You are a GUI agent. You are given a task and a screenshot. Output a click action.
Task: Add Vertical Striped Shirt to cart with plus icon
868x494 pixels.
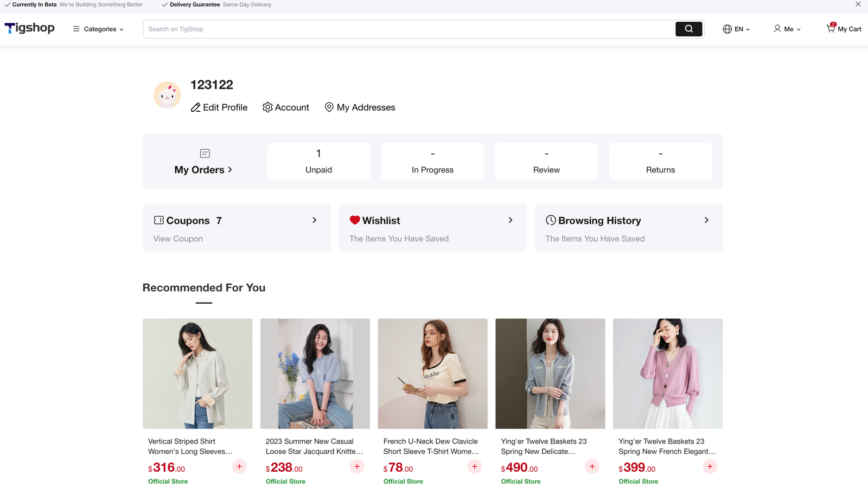coord(239,466)
